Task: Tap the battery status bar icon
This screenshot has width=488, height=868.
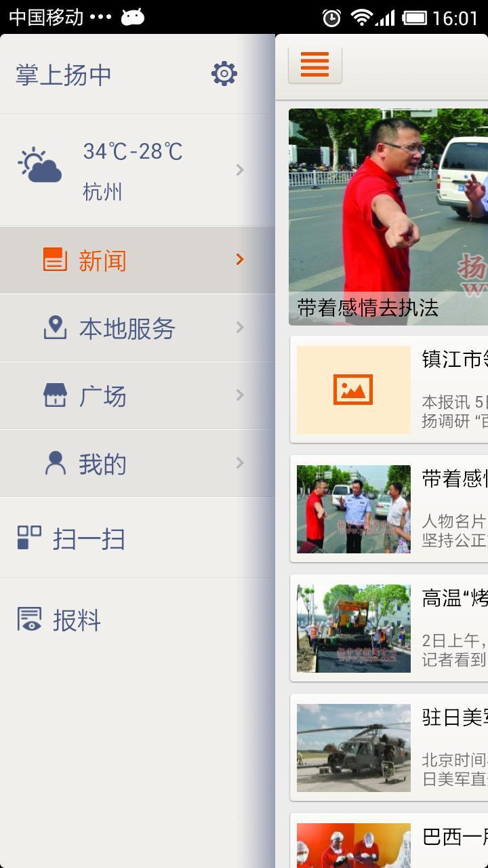Action: pos(414,18)
